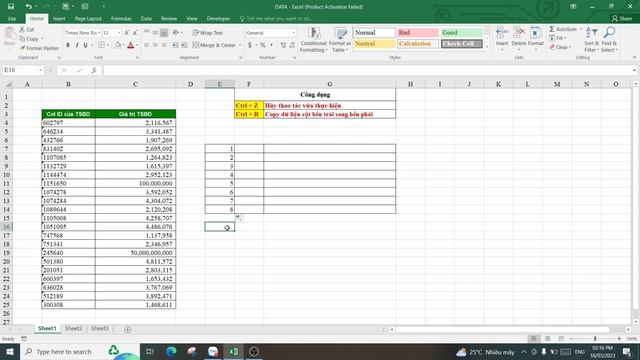Click the Name Box showing E16

[21, 70]
